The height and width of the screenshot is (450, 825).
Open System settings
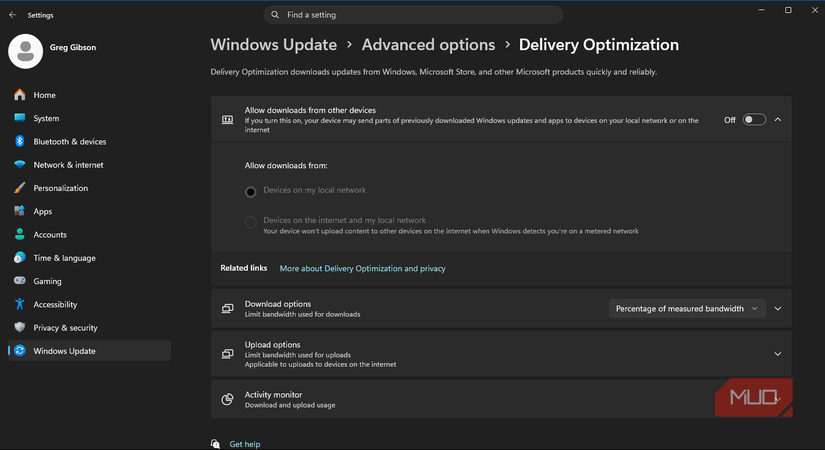click(x=89, y=118)
